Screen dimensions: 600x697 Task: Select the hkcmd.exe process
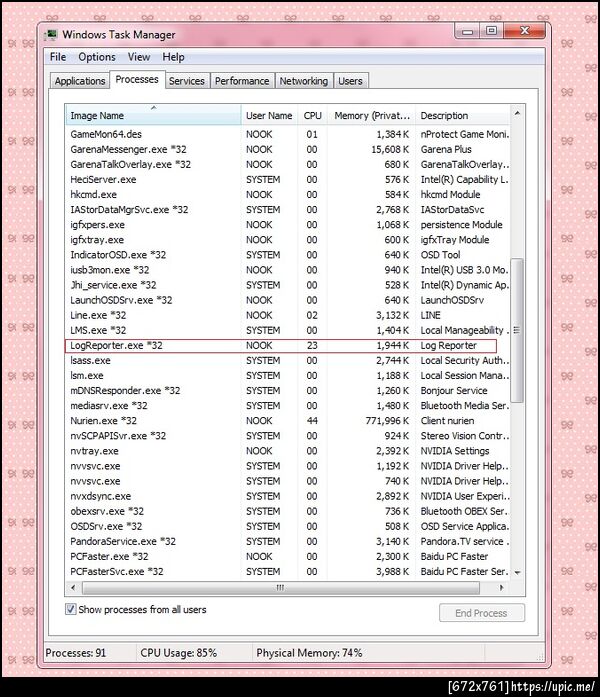click(x=288, y=195)
